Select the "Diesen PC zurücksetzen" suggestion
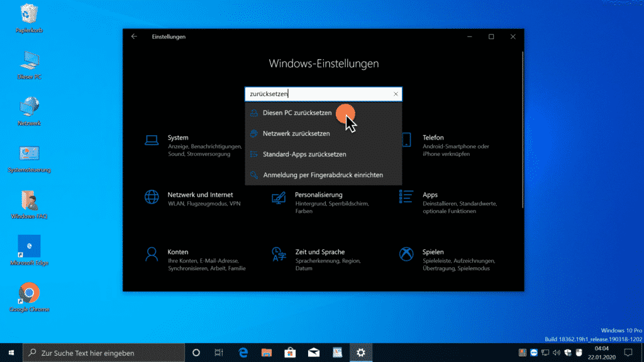 [x=323, y=113]
